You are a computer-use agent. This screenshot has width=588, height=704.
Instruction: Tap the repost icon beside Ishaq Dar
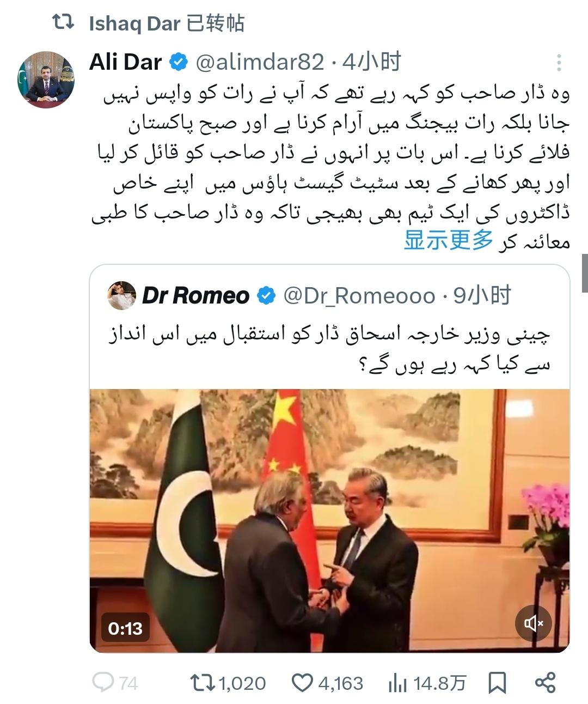pos(63,22)
